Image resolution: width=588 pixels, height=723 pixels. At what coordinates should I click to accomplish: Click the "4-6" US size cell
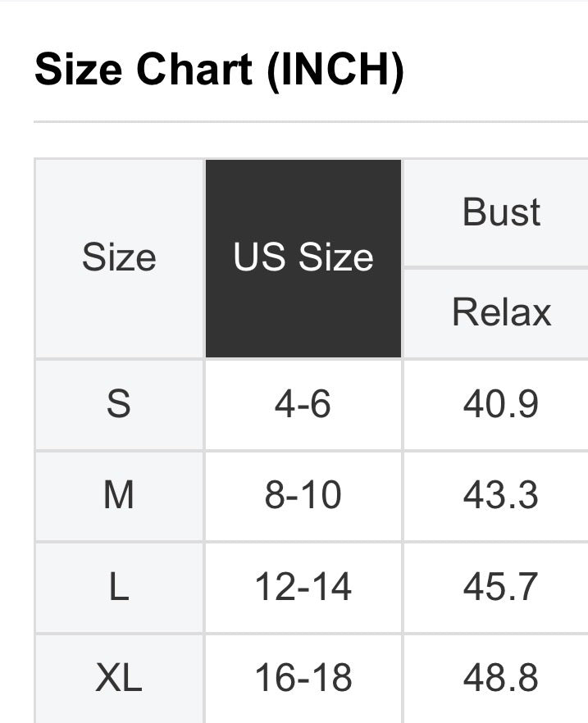pyautogui.click(x=303, y=404)
